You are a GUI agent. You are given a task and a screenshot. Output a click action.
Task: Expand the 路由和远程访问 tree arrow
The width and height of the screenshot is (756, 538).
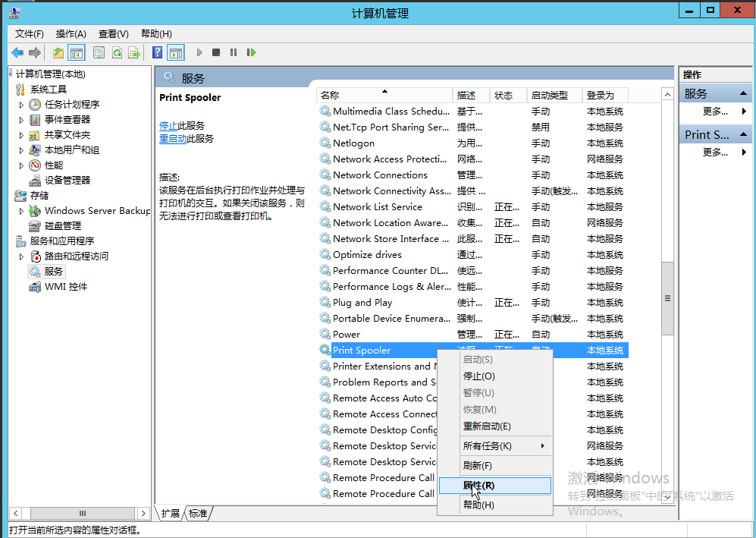coord(21,256)
